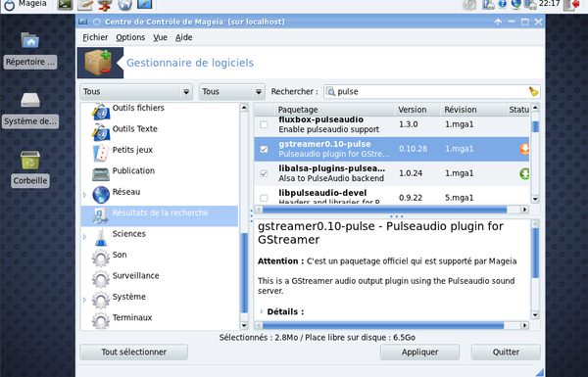
Task: Check the libpulseaudio-devel package checkbox
Action: pos(264,198)
